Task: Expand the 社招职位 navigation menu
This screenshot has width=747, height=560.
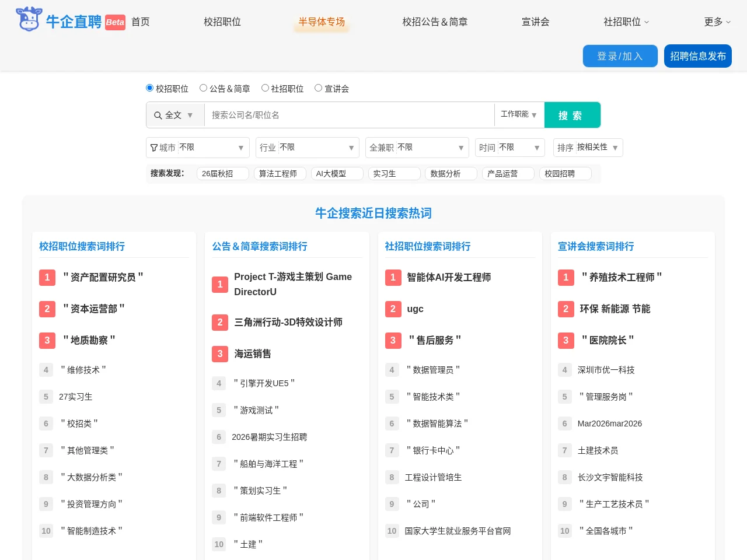Action: [x=626, y=22]
